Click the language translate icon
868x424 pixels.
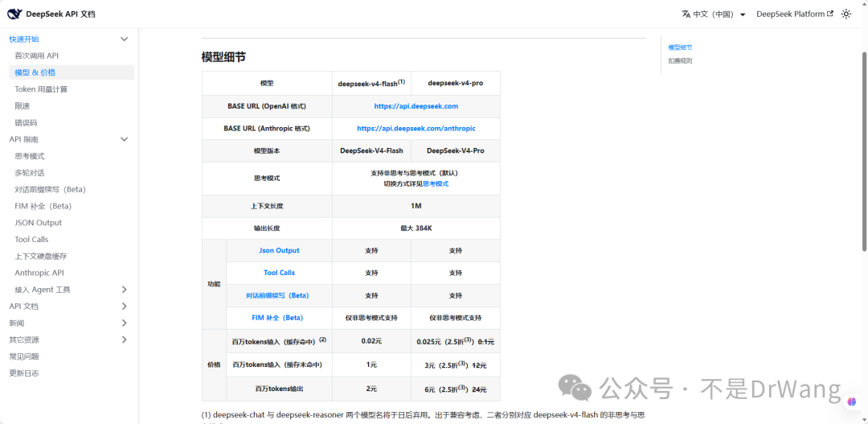pos(686,14)
